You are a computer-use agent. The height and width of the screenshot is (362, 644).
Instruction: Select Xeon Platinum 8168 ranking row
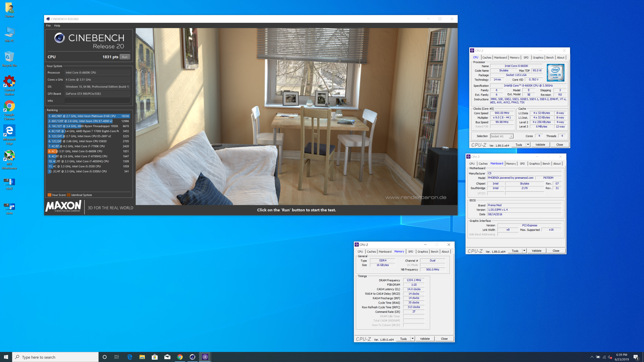[x=89, y=116]
